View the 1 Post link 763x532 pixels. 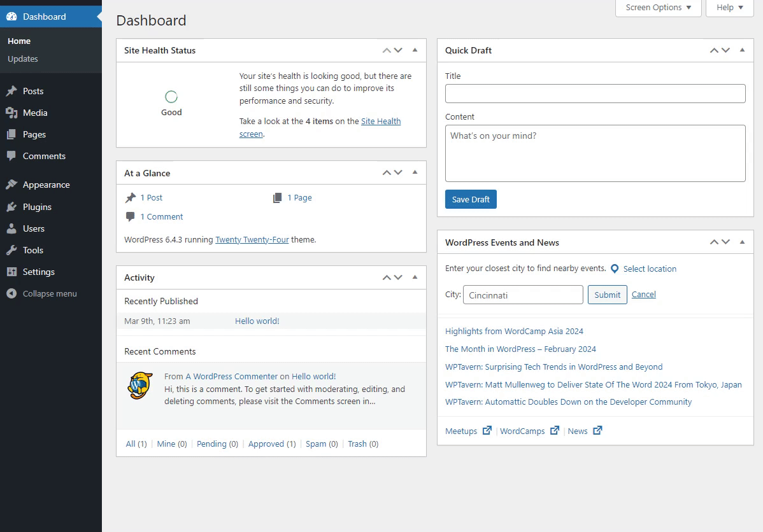click(152, 197)
